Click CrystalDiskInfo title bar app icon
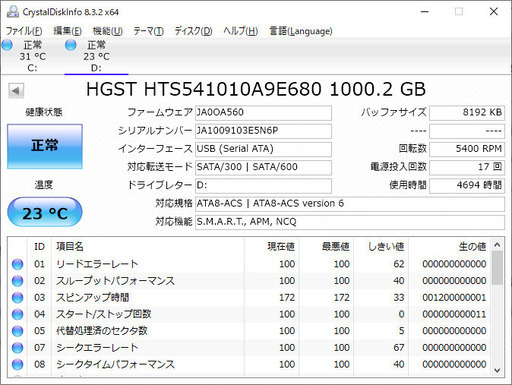 13,12
